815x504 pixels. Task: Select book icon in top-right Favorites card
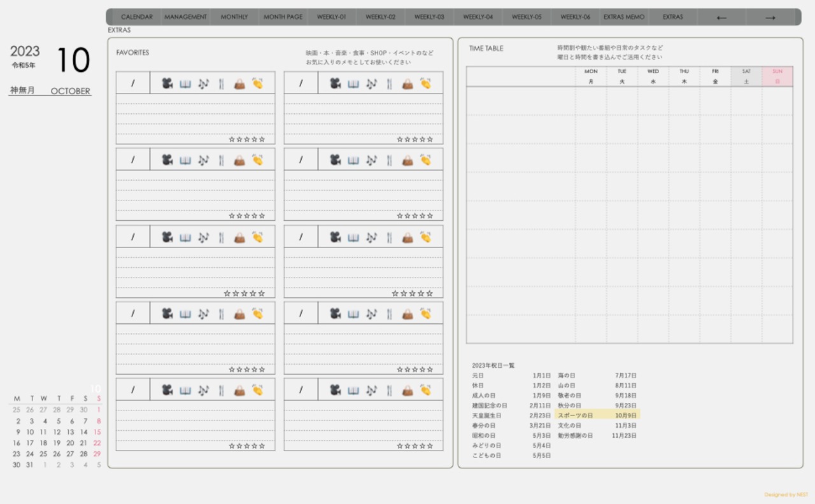pyautogui.click(x=353, y=83)
